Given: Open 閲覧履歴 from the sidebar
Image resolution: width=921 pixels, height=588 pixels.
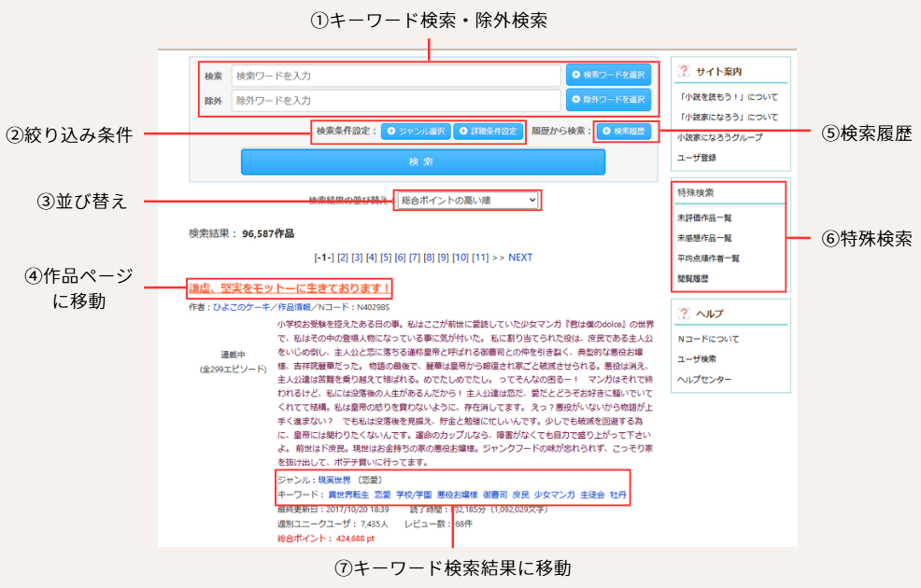Looking at the screenshot, I should coord(692,278).
